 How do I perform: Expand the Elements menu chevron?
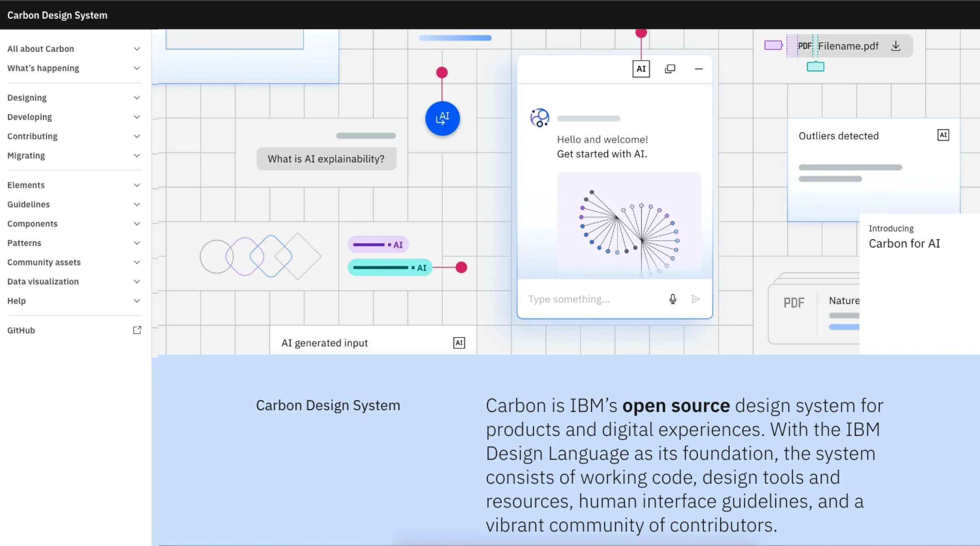click(137, 185)
